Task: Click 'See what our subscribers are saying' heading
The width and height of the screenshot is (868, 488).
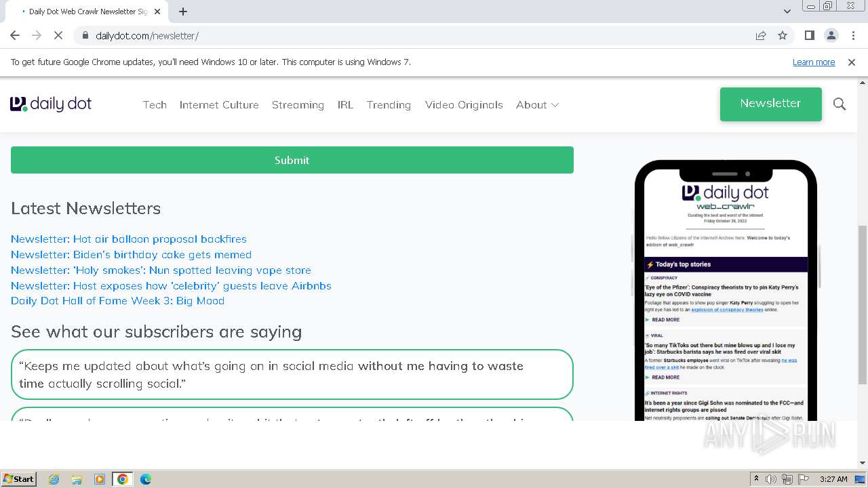Action: tap(156, 331)
